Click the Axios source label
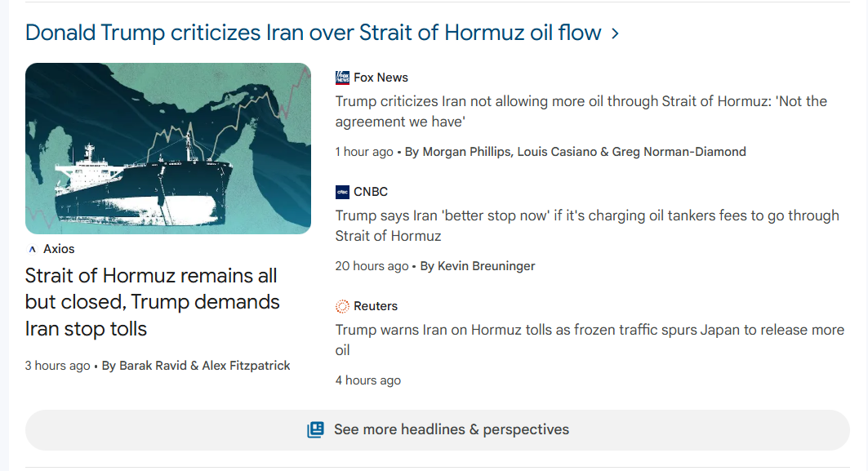 (x=59, y=249)
